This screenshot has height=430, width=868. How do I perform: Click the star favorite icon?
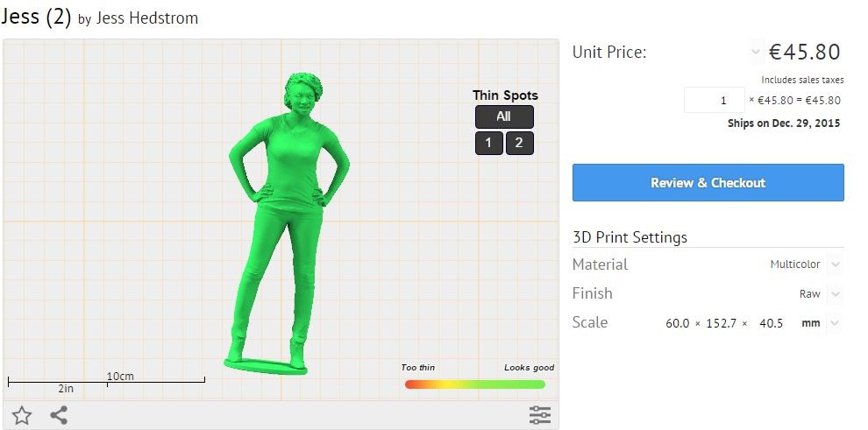pyautogui.click(x=22, y=415)
